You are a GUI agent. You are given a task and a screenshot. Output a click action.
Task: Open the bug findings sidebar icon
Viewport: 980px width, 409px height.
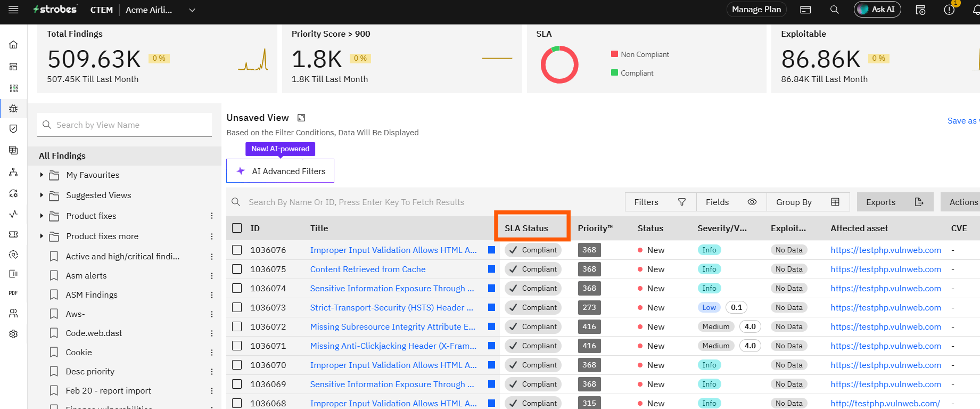pyautogui.click(x=13, y=108)
